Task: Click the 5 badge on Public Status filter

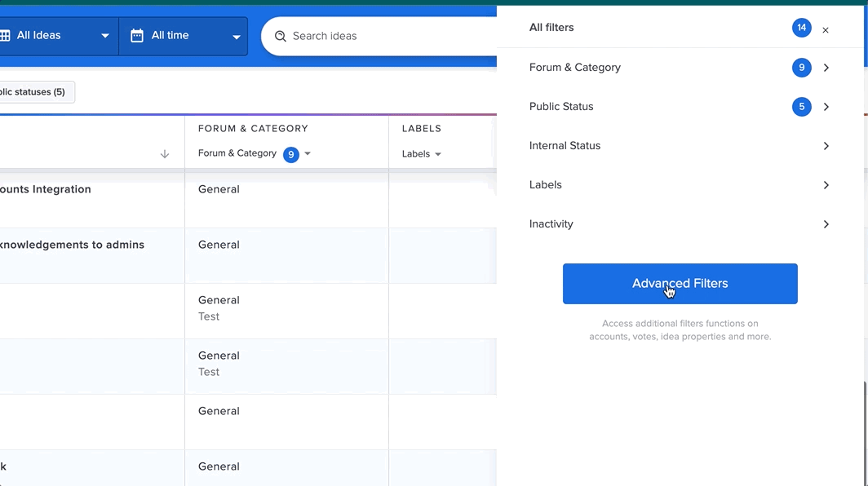Action: (x=802, y=107)
